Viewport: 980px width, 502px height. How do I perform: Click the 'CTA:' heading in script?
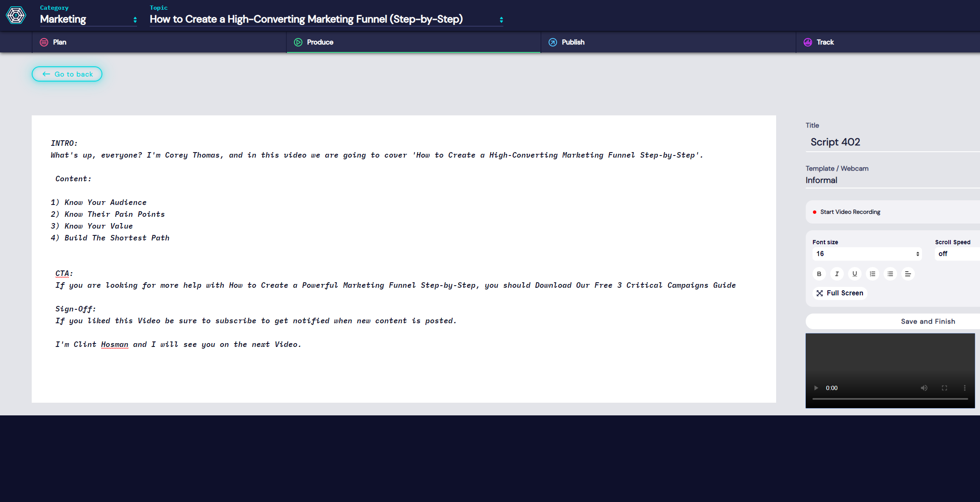tap(64, 273)
